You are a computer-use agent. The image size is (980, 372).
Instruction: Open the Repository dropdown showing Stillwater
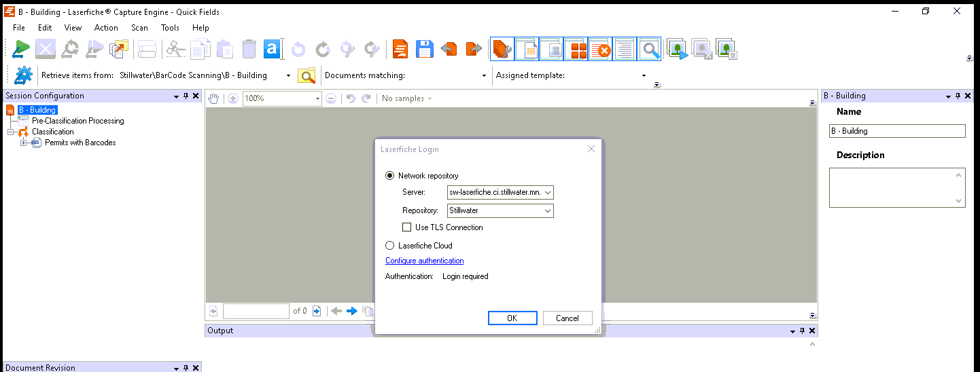click(548, 211)
